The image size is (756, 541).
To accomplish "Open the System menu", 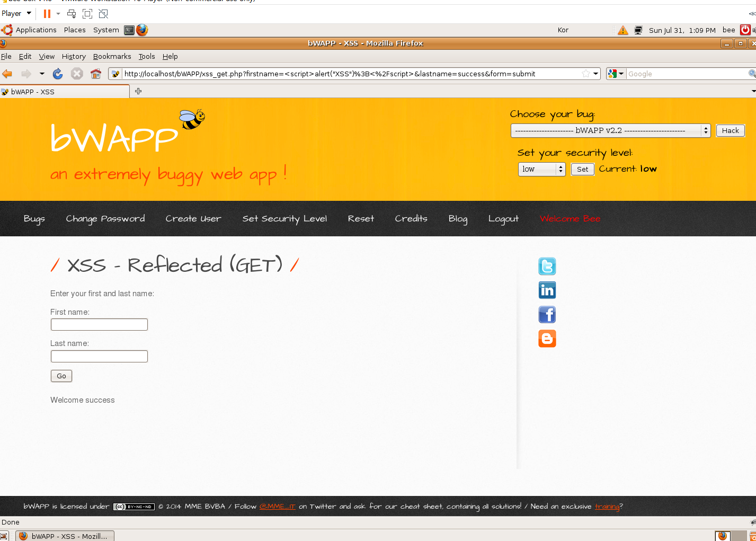I will click(106, 30).
